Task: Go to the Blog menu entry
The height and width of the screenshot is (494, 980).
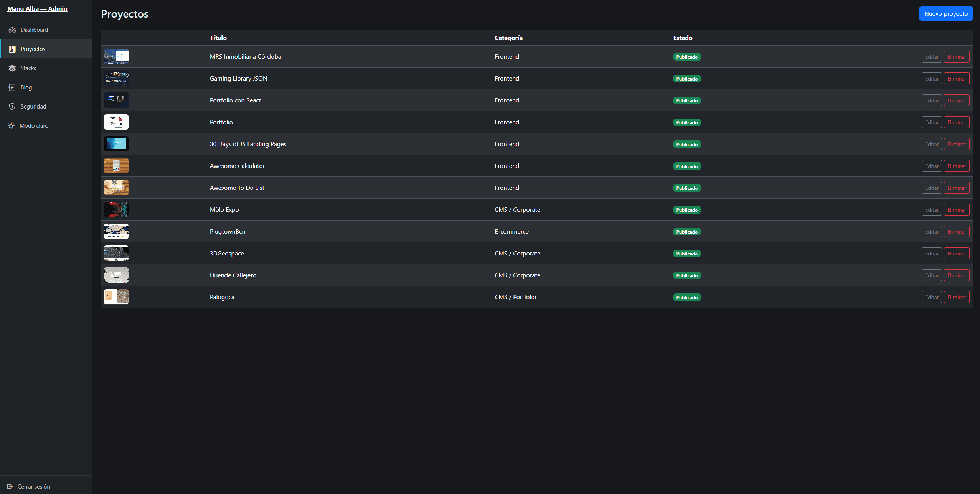Action: (46, 87)
